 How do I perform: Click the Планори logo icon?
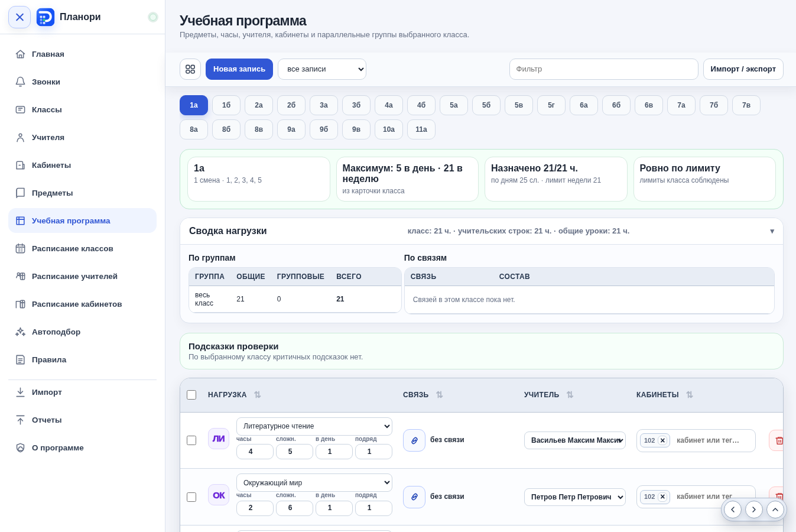46,17
